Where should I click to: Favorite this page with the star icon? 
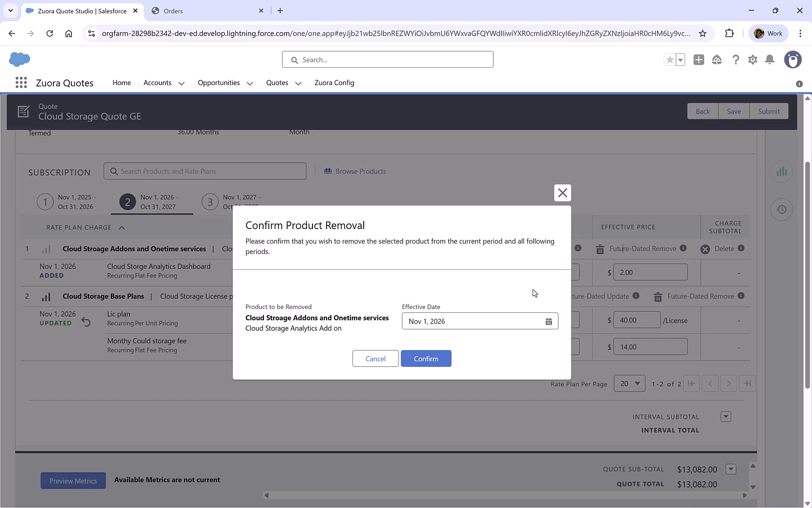[670, 60]
